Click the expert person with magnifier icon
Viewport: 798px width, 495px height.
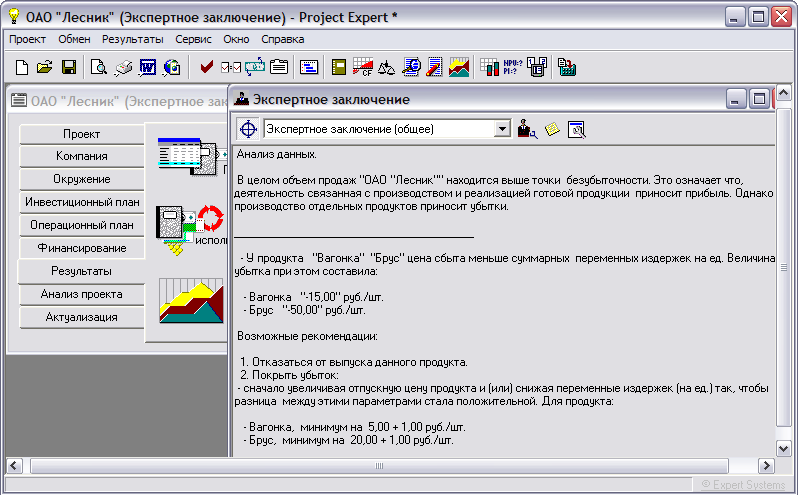[527, 129]
